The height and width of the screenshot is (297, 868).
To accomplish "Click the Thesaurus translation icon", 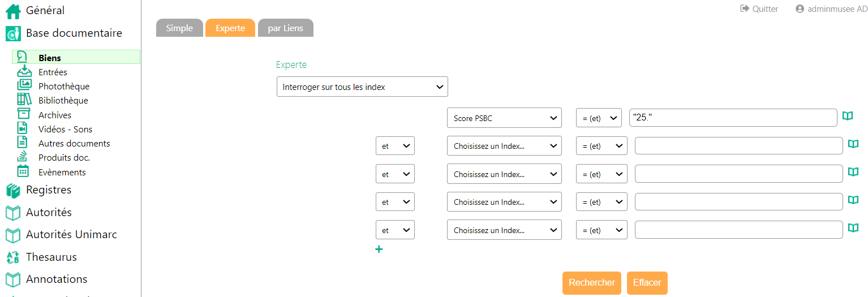I will tap(13, 257).
